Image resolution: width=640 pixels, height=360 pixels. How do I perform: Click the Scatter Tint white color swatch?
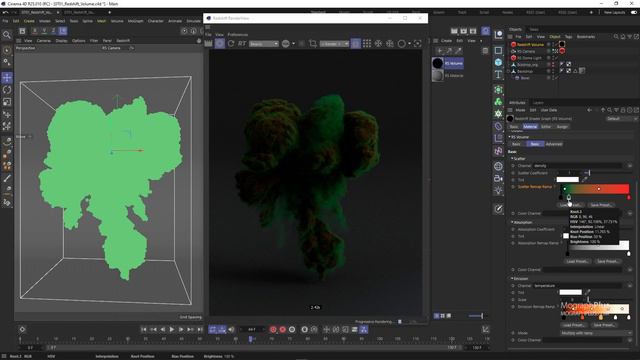click(568, 179)
